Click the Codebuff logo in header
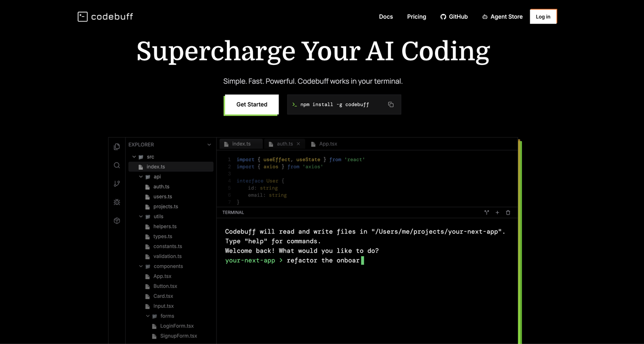644x344 pixels. point(105,17)
